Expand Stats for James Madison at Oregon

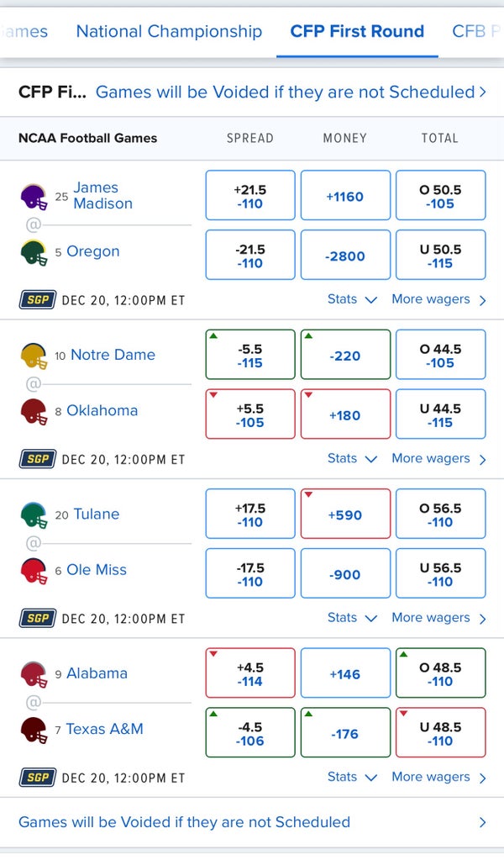[352, 299]
